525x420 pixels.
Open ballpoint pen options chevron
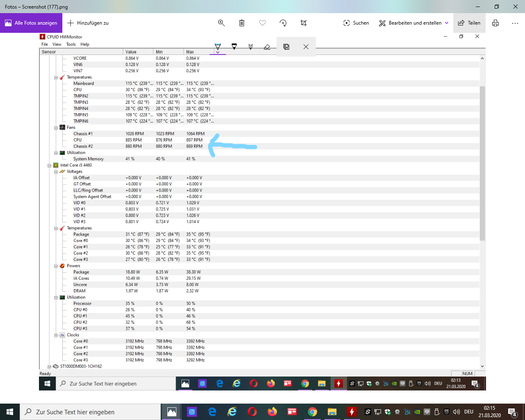(218, 52)
